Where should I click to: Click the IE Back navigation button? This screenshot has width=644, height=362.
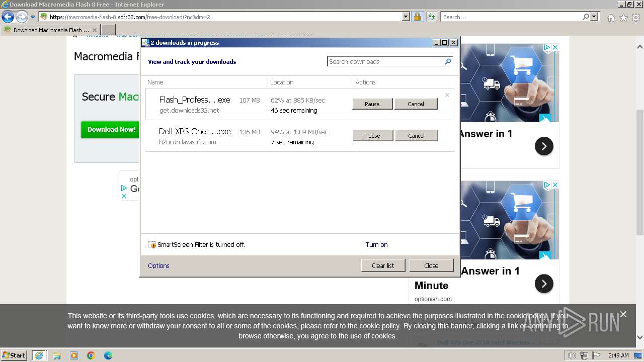[x=8, y=17]
